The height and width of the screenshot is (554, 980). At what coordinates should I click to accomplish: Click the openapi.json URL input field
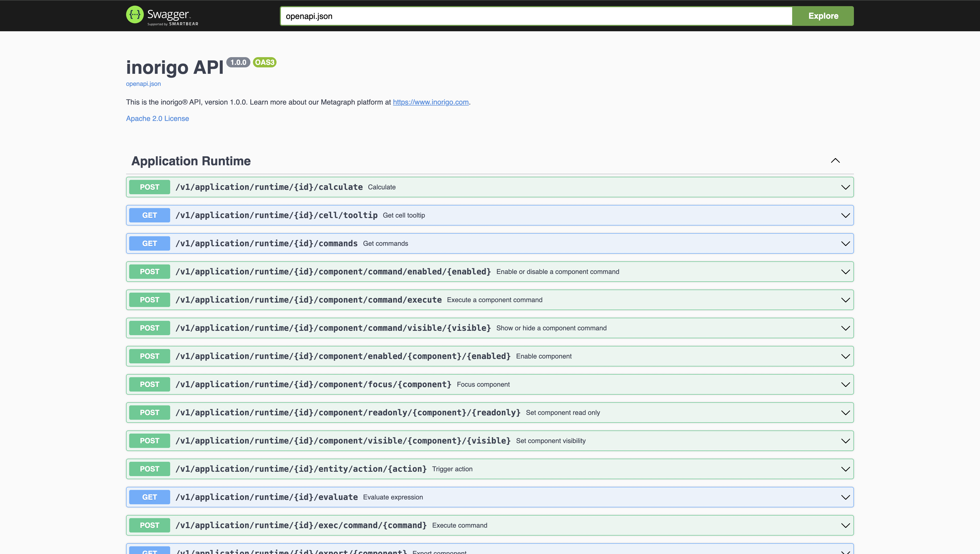point(536,16)
